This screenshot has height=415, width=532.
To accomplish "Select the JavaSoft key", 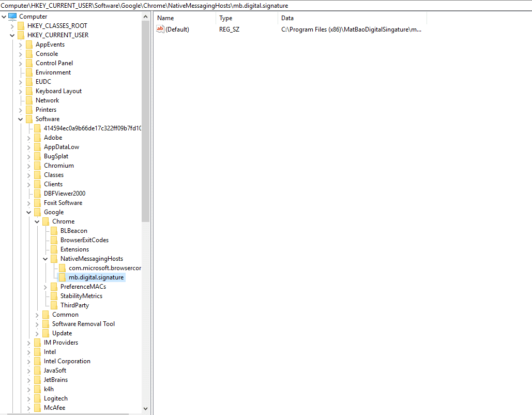I will pos(55,370).
